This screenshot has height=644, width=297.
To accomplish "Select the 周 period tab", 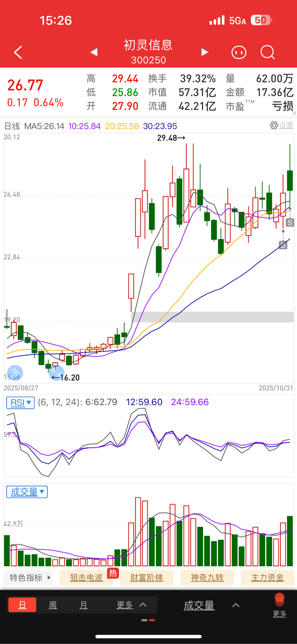I will pos(53,605).
